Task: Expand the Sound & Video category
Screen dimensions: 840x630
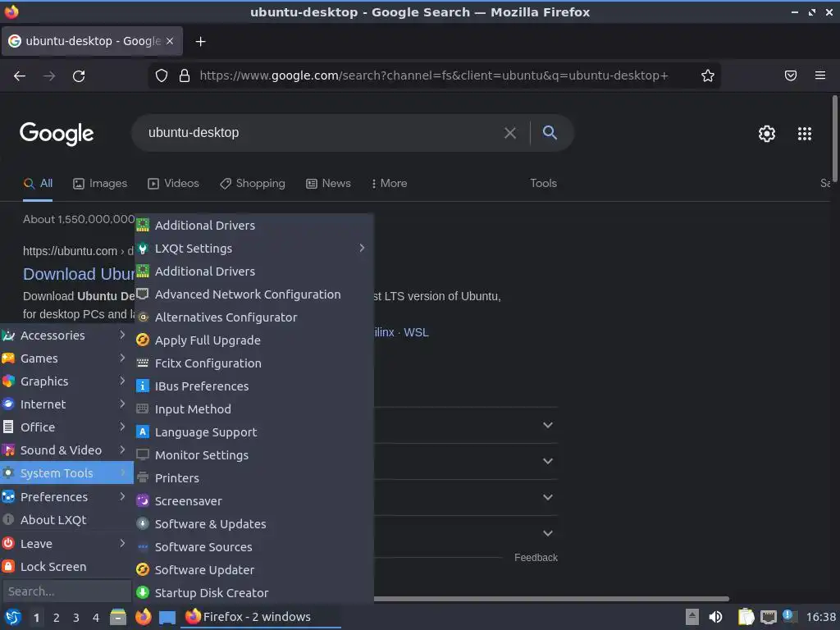Action: (66, 450)
